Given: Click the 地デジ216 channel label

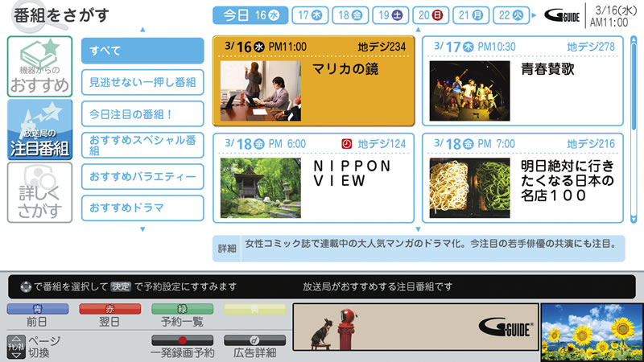Looking at the screenshot, I should 591,144.
